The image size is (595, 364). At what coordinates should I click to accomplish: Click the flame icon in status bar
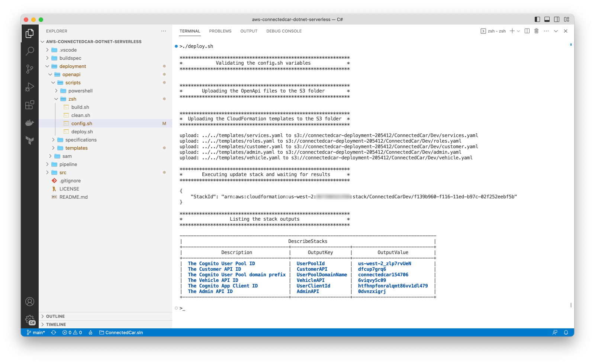90,332
